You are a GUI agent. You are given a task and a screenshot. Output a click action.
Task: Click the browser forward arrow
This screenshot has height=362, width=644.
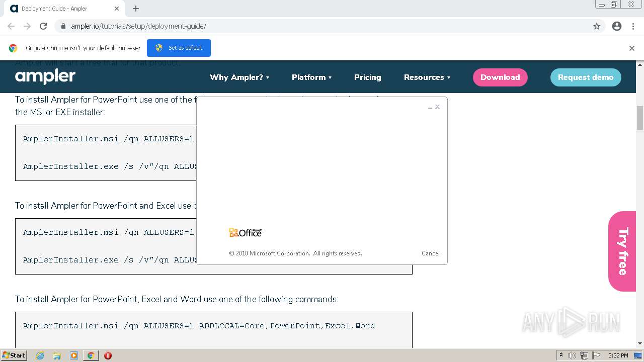pyautogui.click(x=27, y=26)
